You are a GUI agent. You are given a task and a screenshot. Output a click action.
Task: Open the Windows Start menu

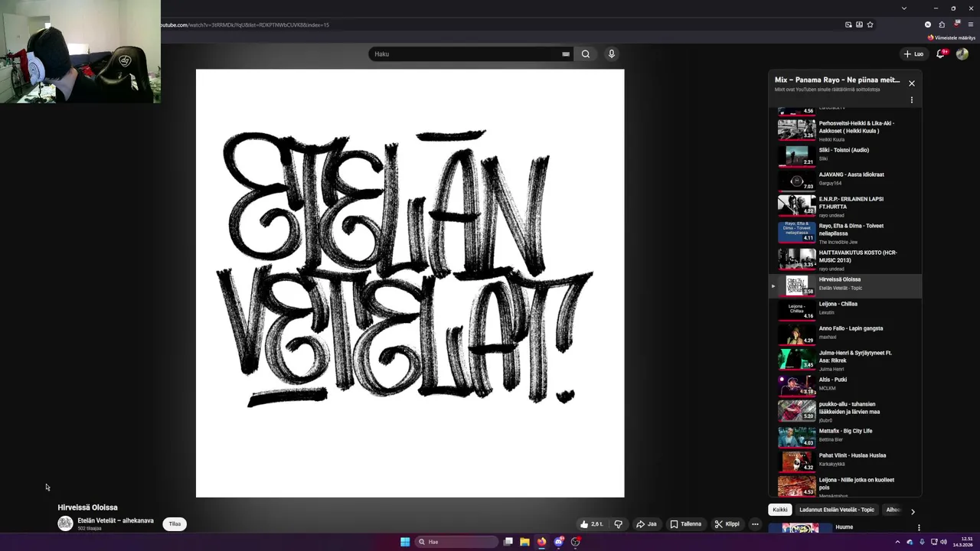pos(405,542)
